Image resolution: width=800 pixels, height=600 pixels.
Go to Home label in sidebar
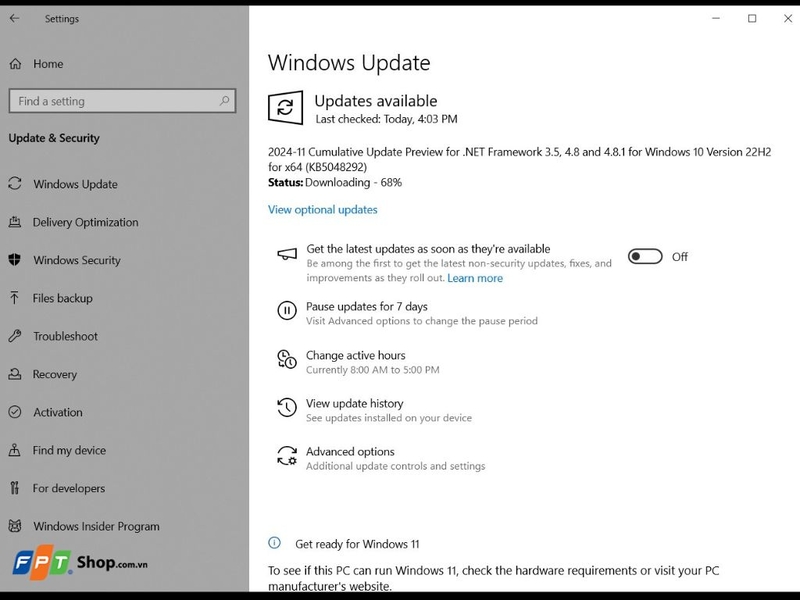48,64
